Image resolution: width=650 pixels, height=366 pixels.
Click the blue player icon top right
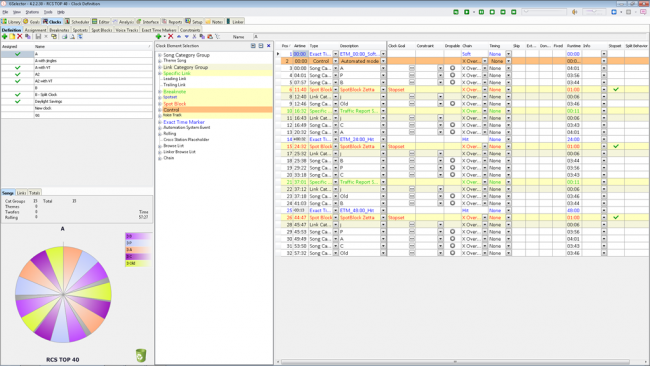[614, 12]
